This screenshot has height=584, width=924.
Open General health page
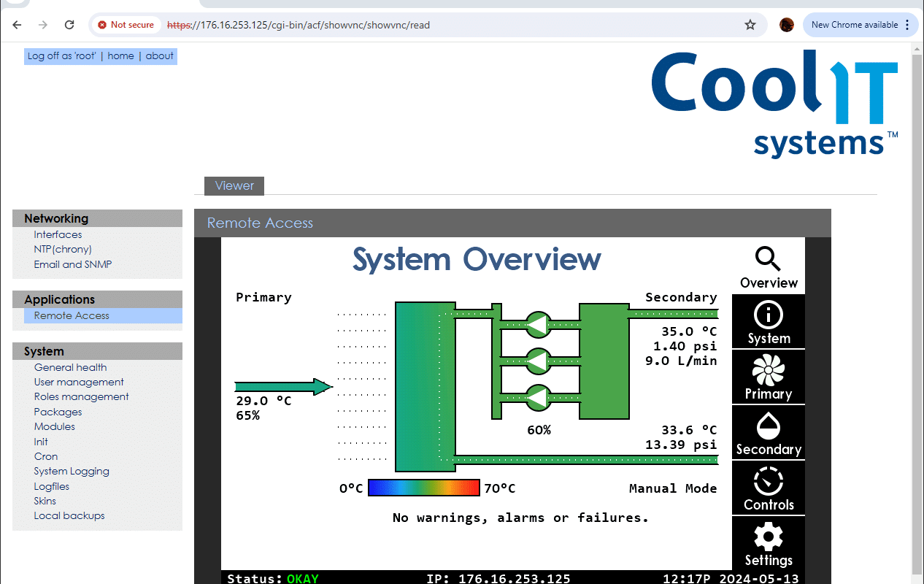(x=70, y=367)
